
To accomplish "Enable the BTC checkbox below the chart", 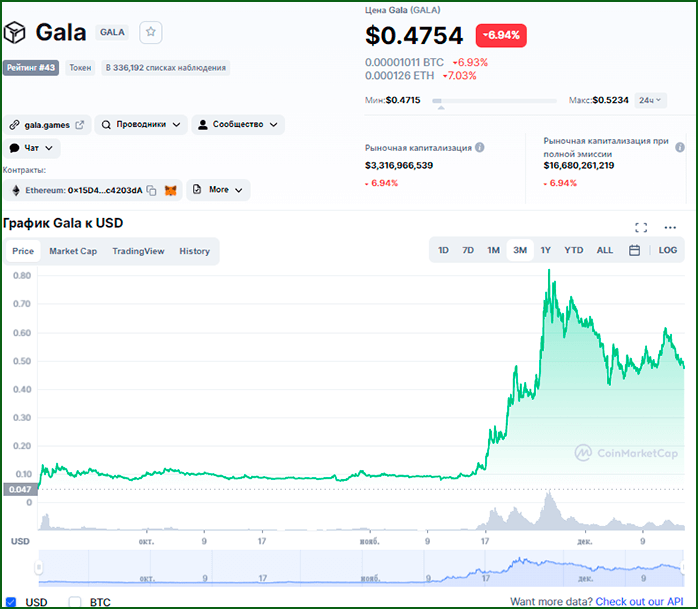I will [x=75, y=602].
